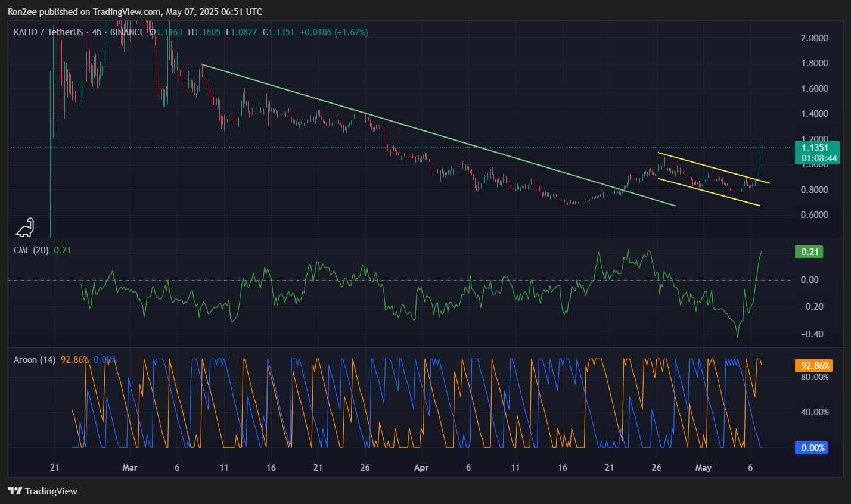
Task: Click the 4h timeframe in chart header
Action: [97, 32]
